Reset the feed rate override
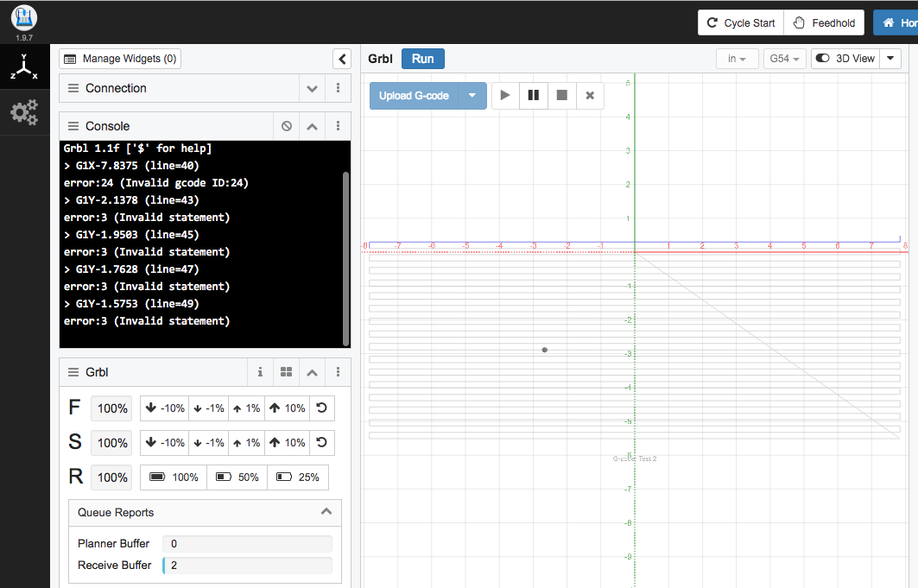The image size is (918, 588). 321,408
